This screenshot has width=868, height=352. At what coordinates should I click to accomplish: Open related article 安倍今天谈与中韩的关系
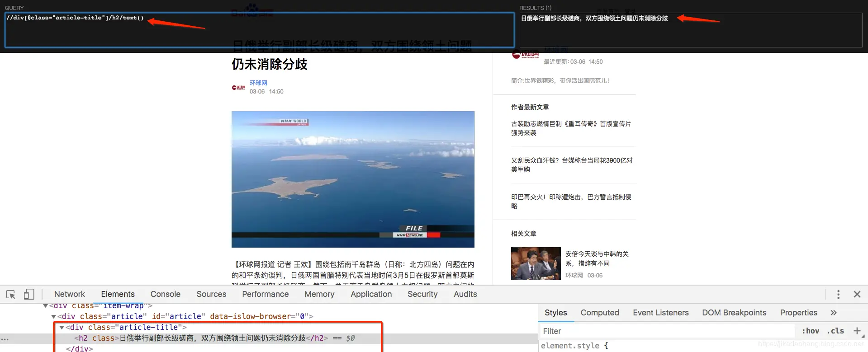pyautogui.click(x=597, y=258)
